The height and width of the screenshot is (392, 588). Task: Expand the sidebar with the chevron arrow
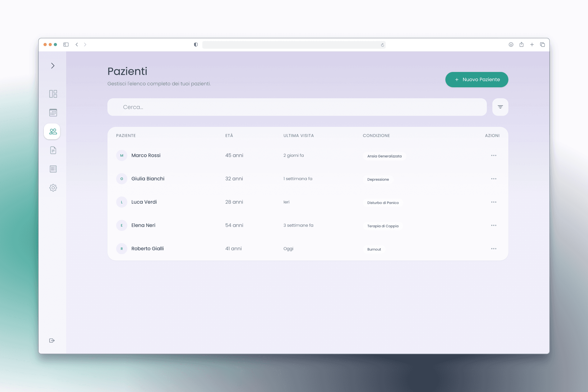tap(53, 66)
